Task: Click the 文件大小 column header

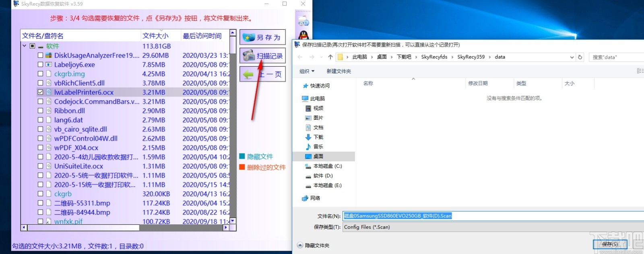Action: (161, 36)
